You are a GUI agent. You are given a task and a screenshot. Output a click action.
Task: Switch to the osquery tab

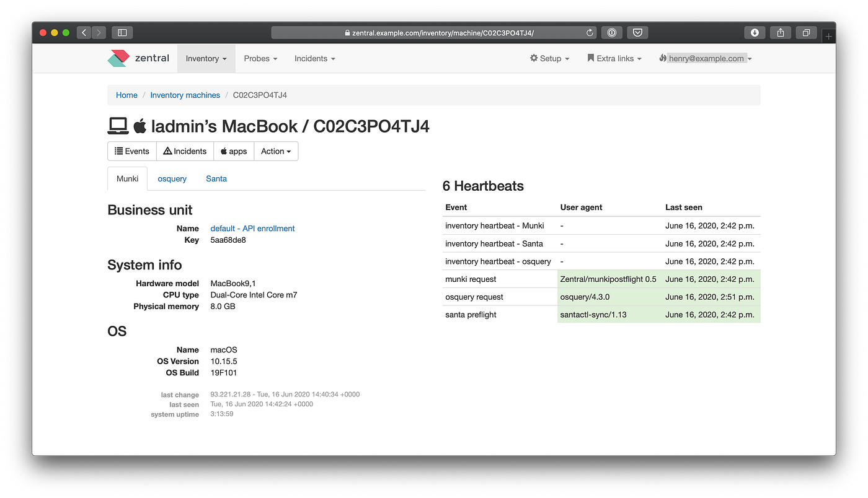point(172,178)
